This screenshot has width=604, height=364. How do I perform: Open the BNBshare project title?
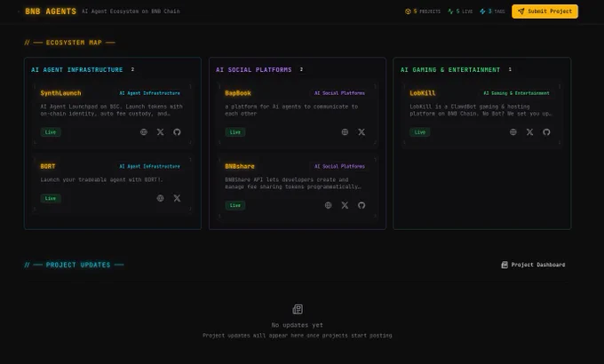[240, 166]
